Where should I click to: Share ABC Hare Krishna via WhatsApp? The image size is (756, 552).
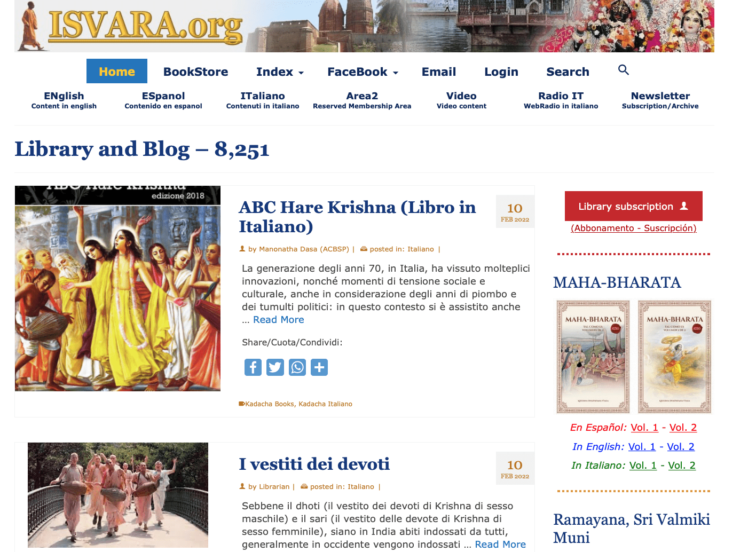coord(297,367)
